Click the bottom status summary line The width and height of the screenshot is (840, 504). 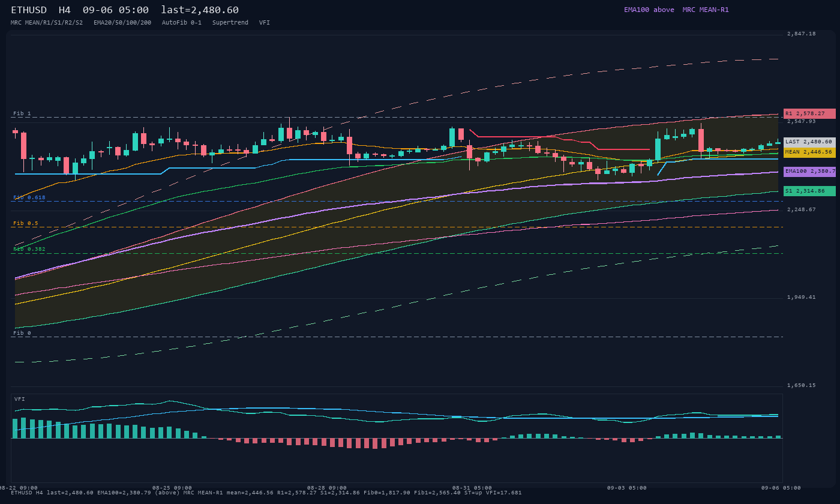pos(266,493)
